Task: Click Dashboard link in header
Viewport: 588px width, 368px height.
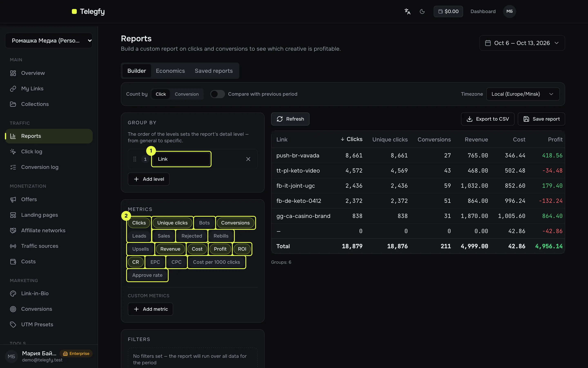Action: point(483,11)
